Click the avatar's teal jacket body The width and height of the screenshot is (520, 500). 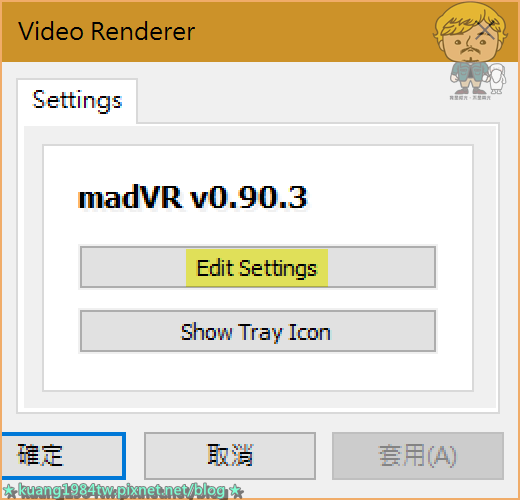coord(469,72)
